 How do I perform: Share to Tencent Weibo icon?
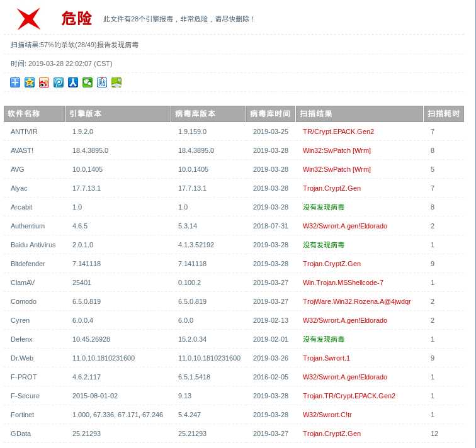click(x=59, y=82)
